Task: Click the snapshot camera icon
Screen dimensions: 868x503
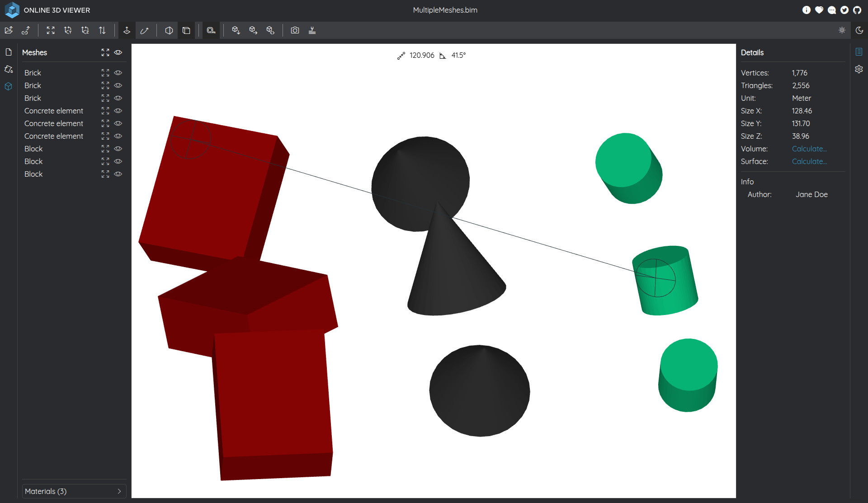Action: 295,30
